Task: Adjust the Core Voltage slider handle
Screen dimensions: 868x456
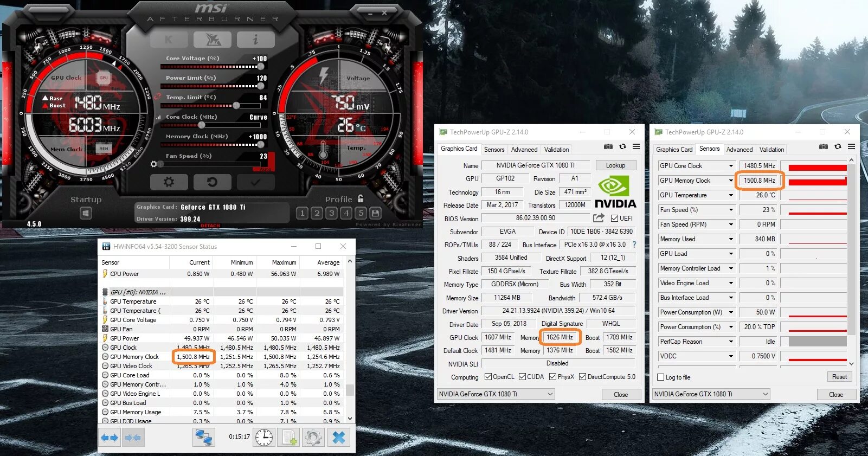Action: pyautogui.click(x=261, y=67)
